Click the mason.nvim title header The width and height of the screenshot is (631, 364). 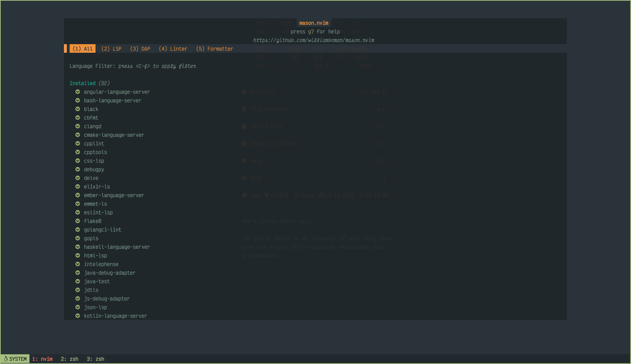(314, 23)
